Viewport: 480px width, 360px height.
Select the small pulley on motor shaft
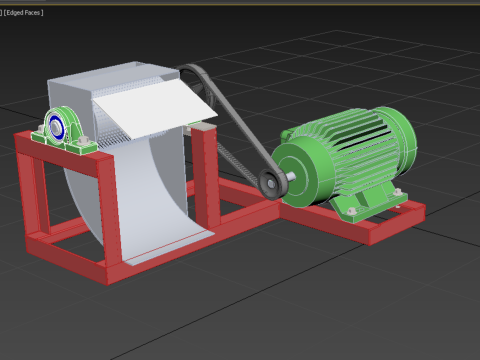[273, 184]
